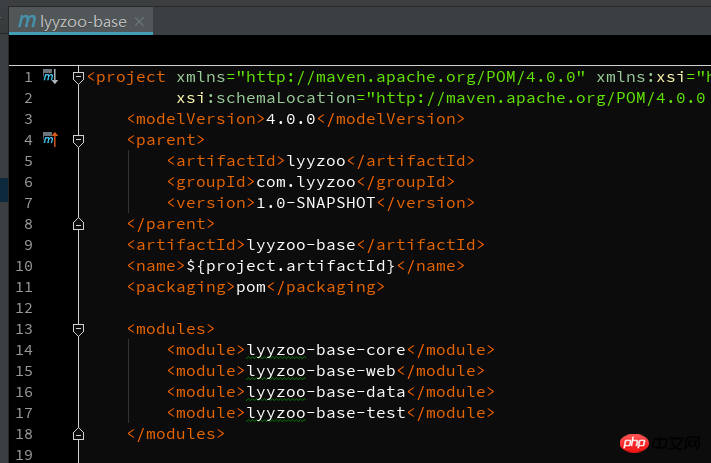Click the 1.0-SNAPSHOT version text
711x463 pixels.
[316, 203]
